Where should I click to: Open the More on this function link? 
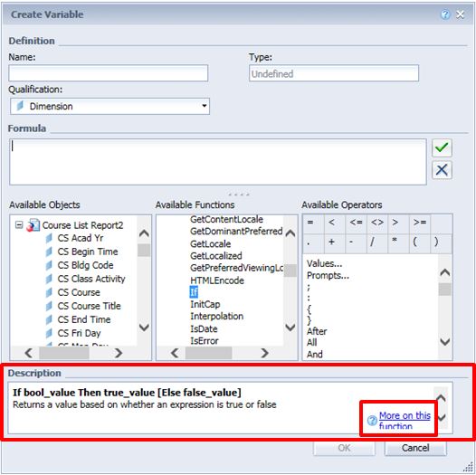(405, 421)
